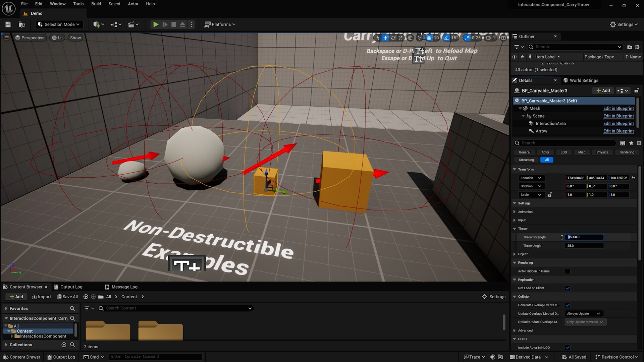This screenshot has height=362, width=644.
Task: Click Edit in Blueprint link for Mesh
Action: tap(618, 109)
